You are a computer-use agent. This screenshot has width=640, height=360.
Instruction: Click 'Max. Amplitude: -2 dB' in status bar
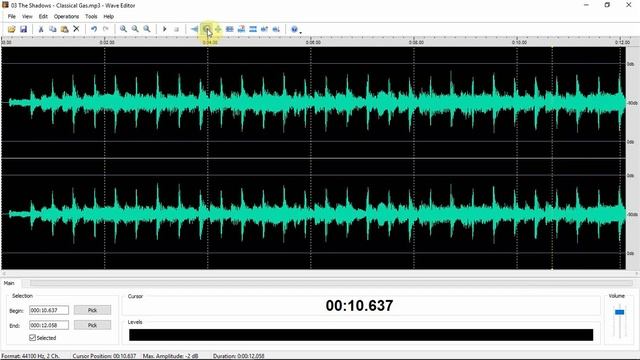[x=171, y=356]
